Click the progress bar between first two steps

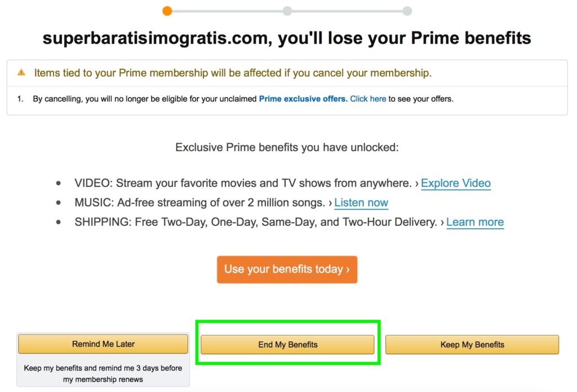tap(227, 11)
